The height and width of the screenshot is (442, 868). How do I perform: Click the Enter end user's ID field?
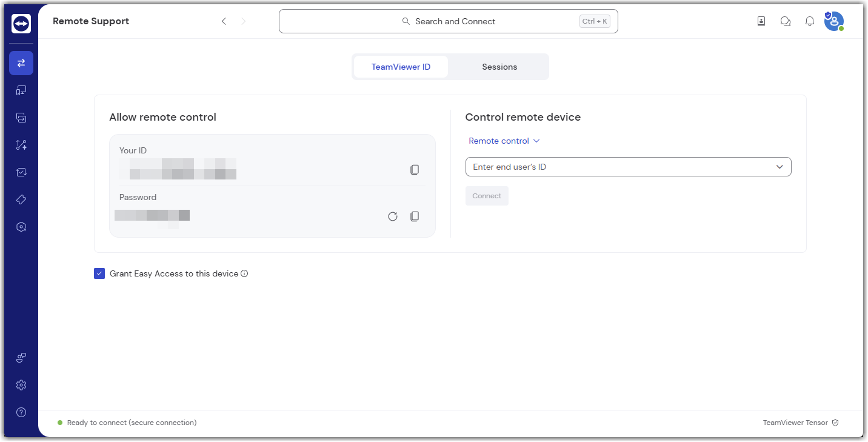(x=629, y=167)
